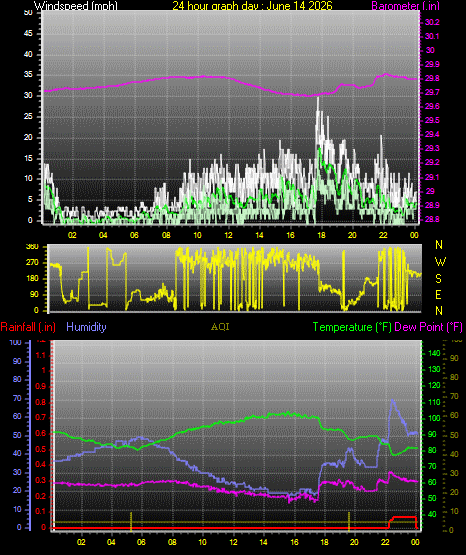Click hour label 14 under bottom graph

(x=263, y=542)
